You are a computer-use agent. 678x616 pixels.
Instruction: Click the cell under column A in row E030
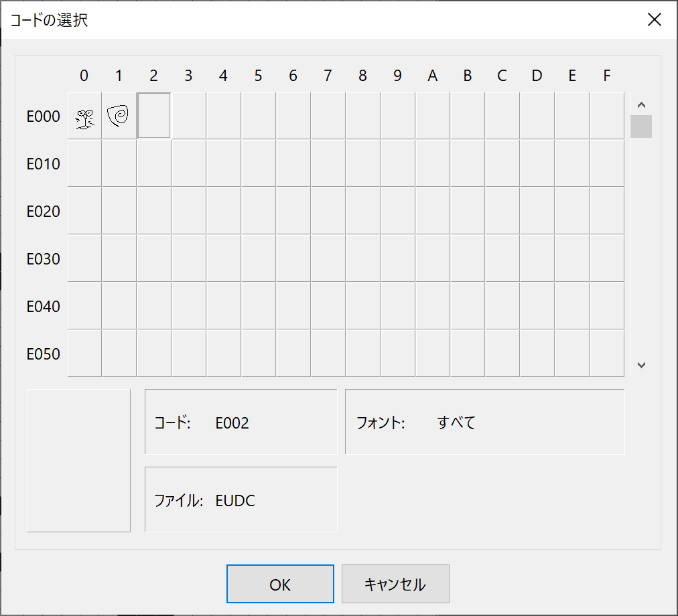(432, 258)
